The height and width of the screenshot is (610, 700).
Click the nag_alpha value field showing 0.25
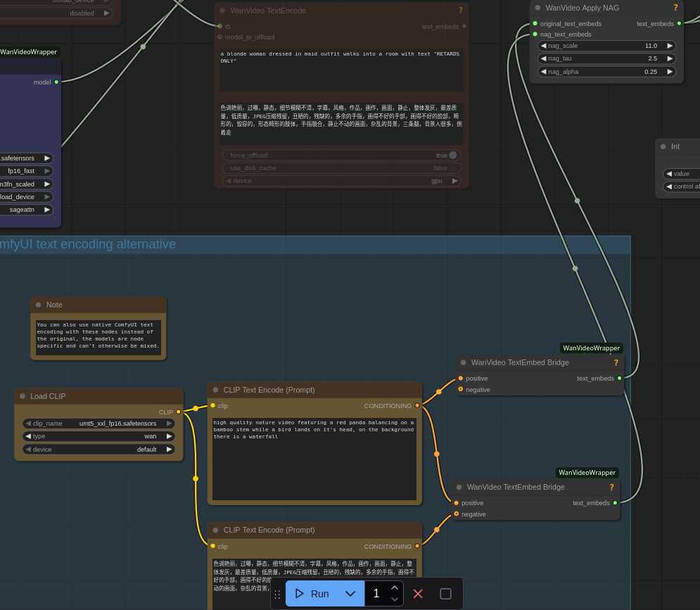pyautogui.click(x=606, y=72)
